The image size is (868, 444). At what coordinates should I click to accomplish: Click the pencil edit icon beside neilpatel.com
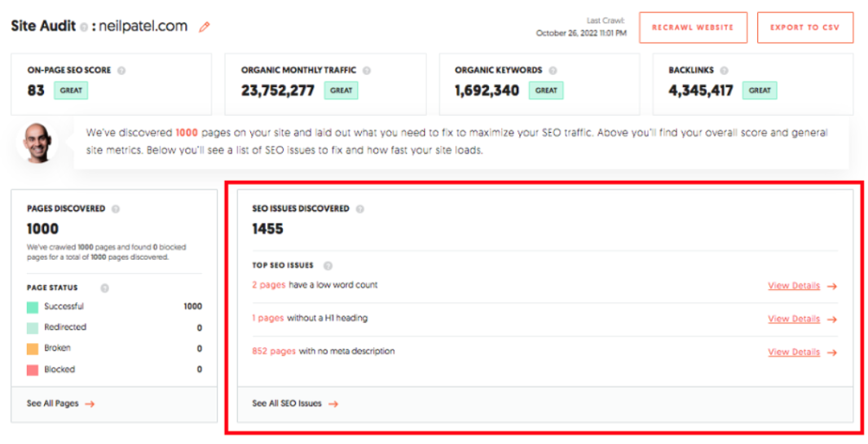click(x=205, y=27)
